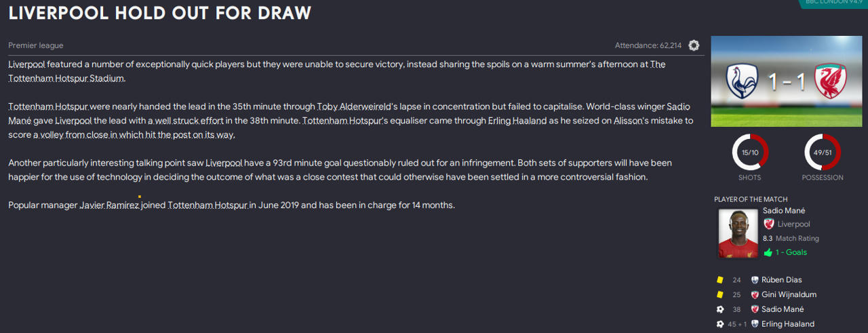Click the goal ball icon at minute 38

pyautogui.click(x=719, y=310)
